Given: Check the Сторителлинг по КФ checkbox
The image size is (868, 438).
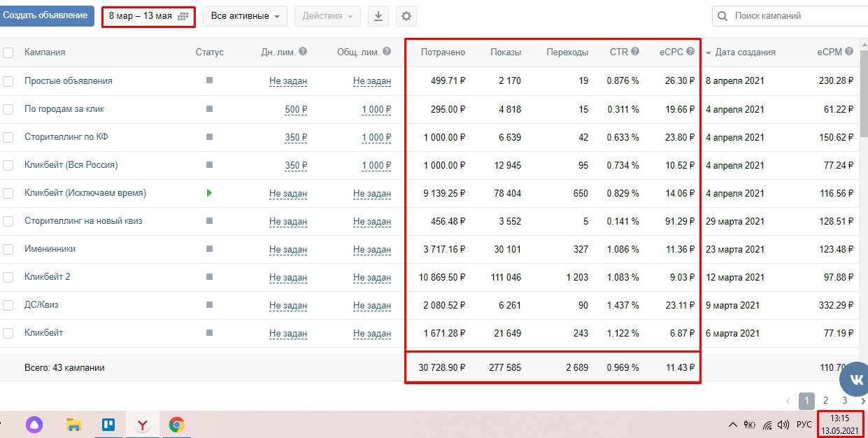Looking at the screenshot, I should click(8, 137).
